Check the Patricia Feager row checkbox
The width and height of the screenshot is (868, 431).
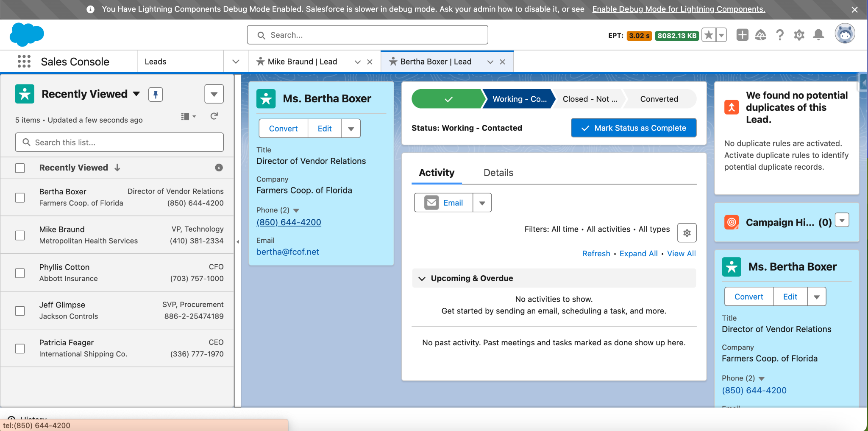pyautogui.click(x=20, y=349)
